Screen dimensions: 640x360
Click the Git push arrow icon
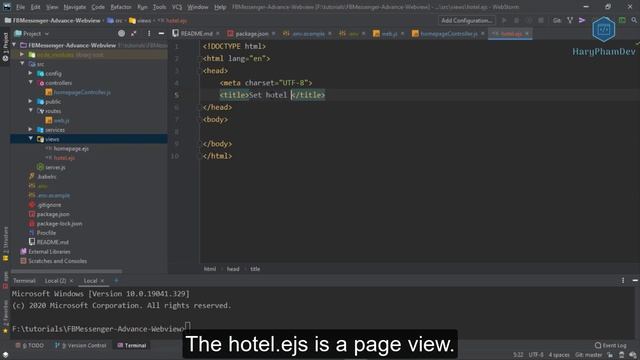(x=582, y=20)
